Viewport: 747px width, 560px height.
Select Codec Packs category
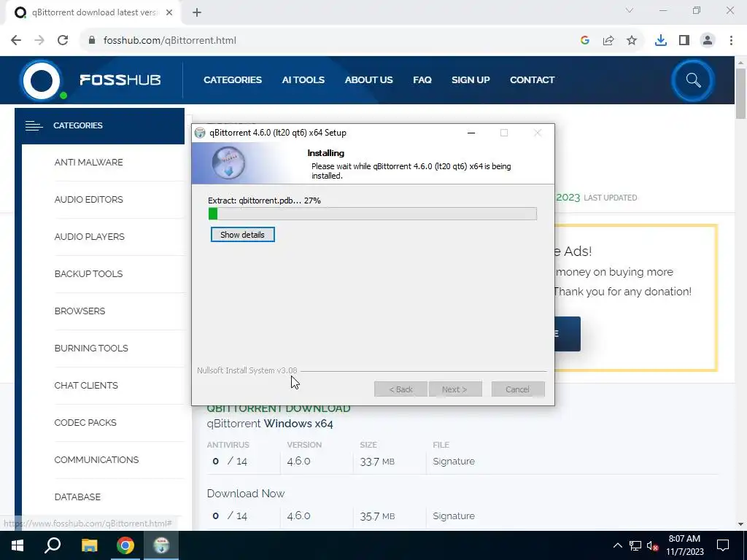pyautogui.click(x=85, y=422)
